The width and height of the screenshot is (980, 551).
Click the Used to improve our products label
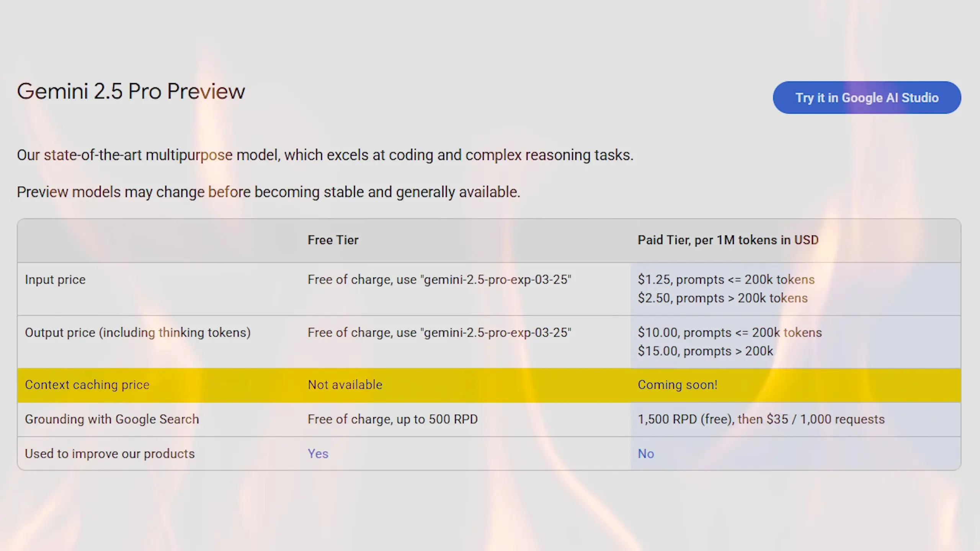(x=110, y=453)
